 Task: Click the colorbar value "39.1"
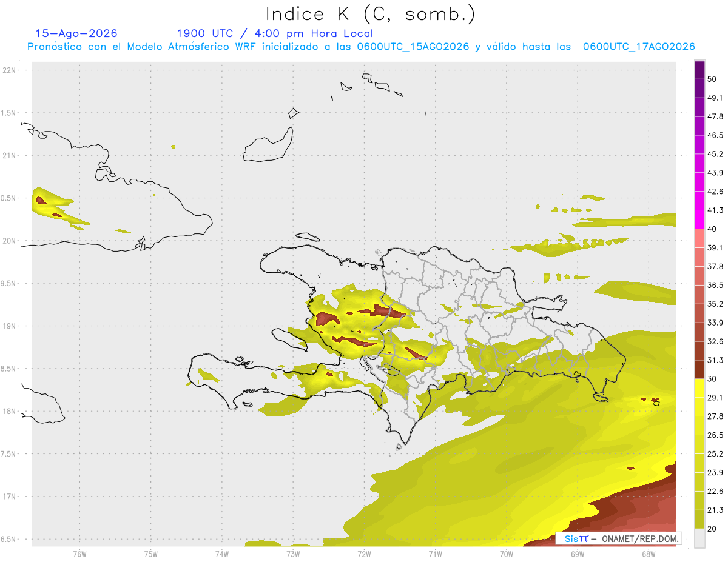pyautogui.click(x=715, y=247)
